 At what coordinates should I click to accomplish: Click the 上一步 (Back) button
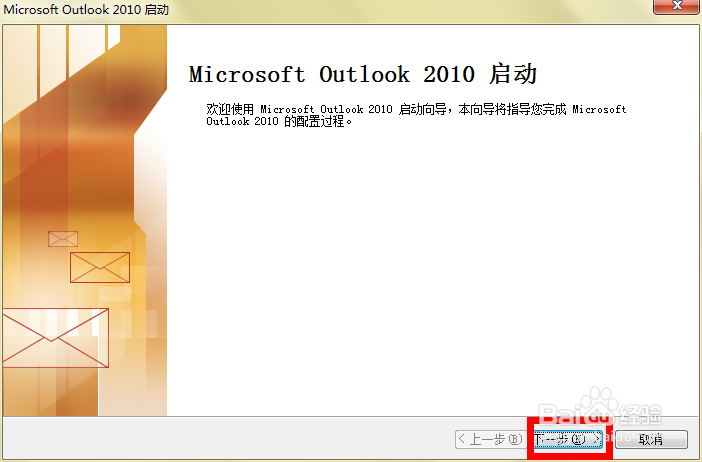pyautogui.click(x=491, y=440)
